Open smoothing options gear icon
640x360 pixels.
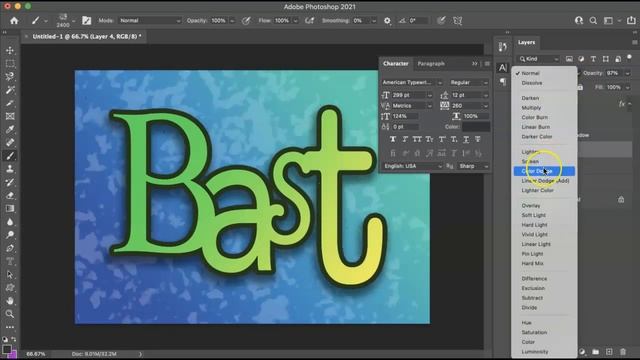tap(387, 20)
